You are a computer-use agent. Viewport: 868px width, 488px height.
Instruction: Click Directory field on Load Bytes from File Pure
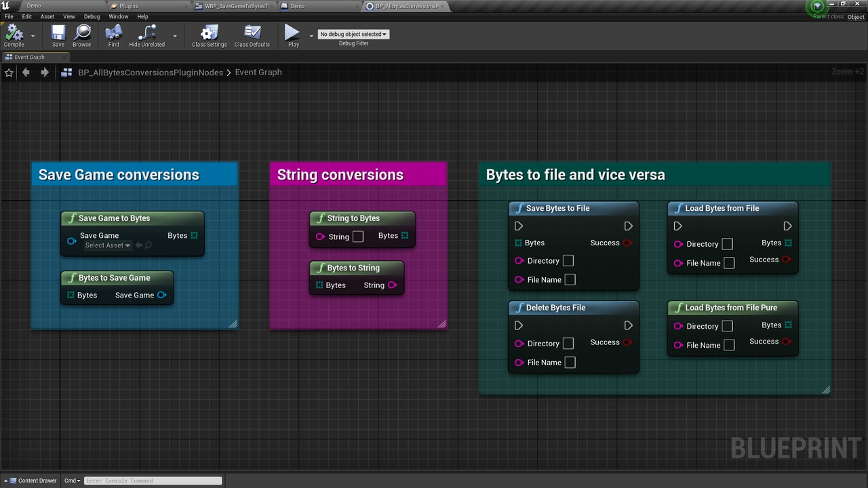tap(727, 326)
